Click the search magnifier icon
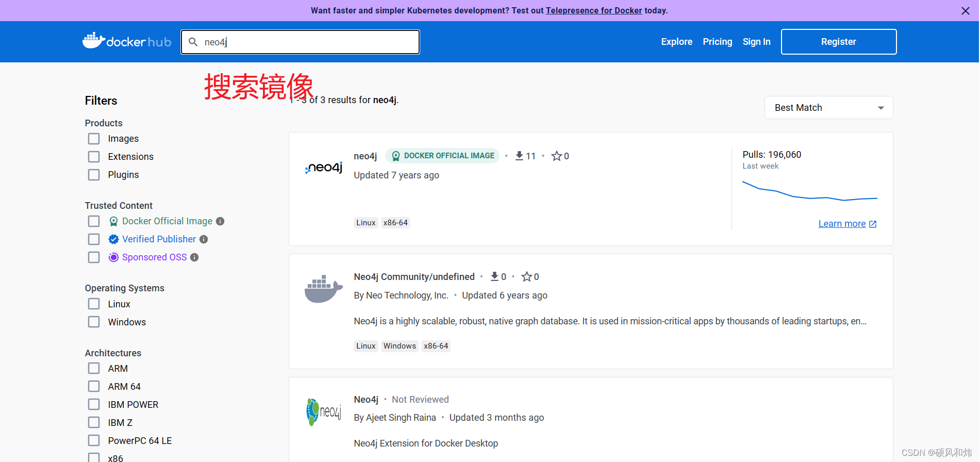 [193, 42]
